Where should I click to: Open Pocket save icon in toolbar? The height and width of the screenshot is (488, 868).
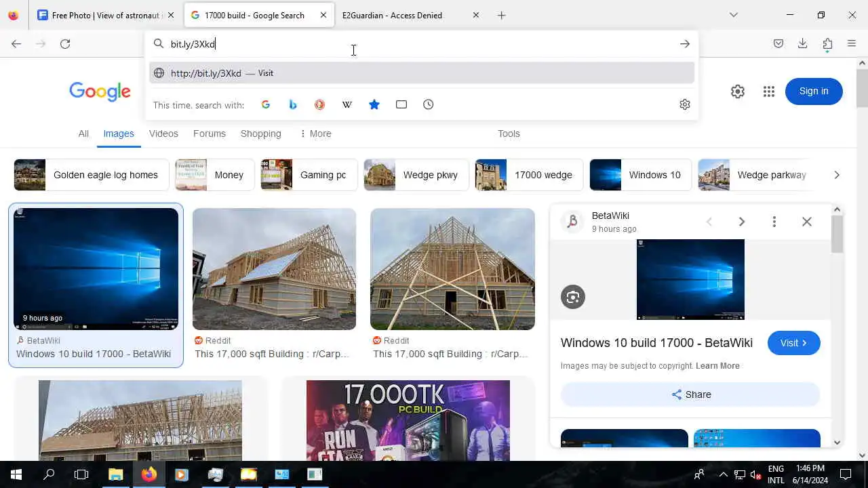[778, 43]
